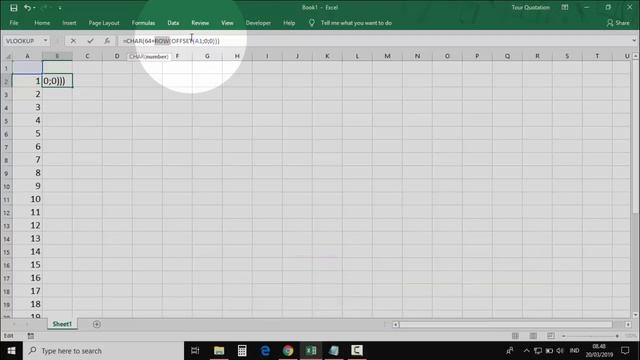The width and height of the screenshot is (640, 360).
Task: Click cell containing value 18
Action: (27, 304)
